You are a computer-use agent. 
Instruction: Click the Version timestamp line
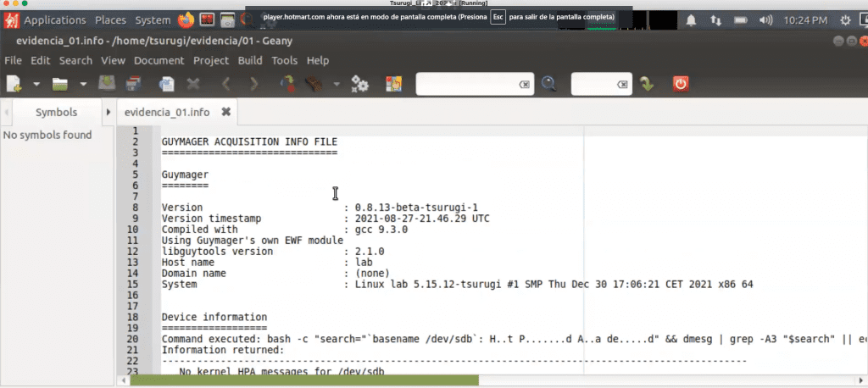click(x=325, y=219)
